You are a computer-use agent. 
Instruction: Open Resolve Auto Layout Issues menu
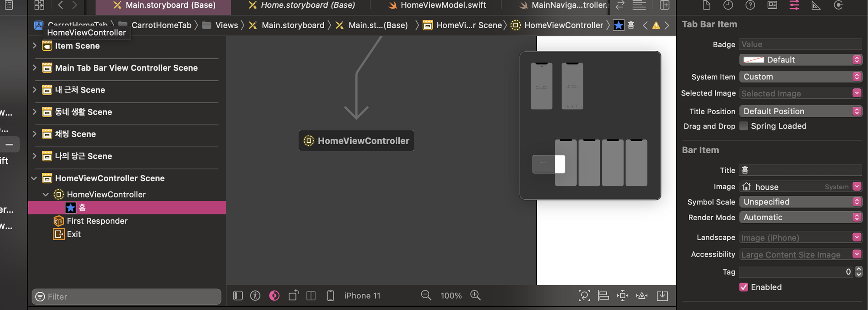tap(642, 296)
